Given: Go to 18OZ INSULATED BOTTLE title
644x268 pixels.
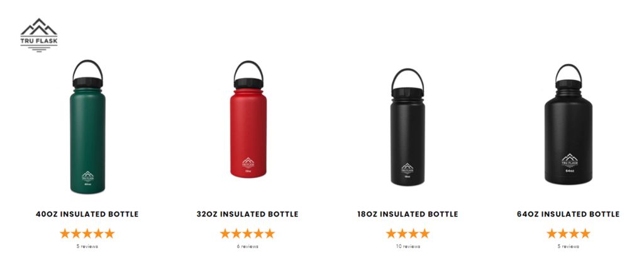Looking at the screenshot, I should coord(408,214).
